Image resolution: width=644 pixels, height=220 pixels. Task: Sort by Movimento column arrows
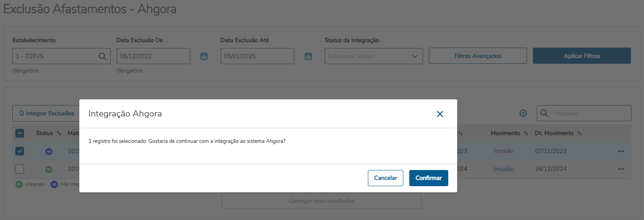(x=526, y=133)
